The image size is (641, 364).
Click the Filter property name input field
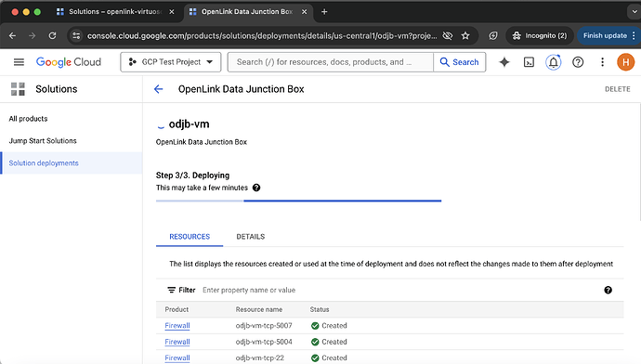click(x=400, y=290)
